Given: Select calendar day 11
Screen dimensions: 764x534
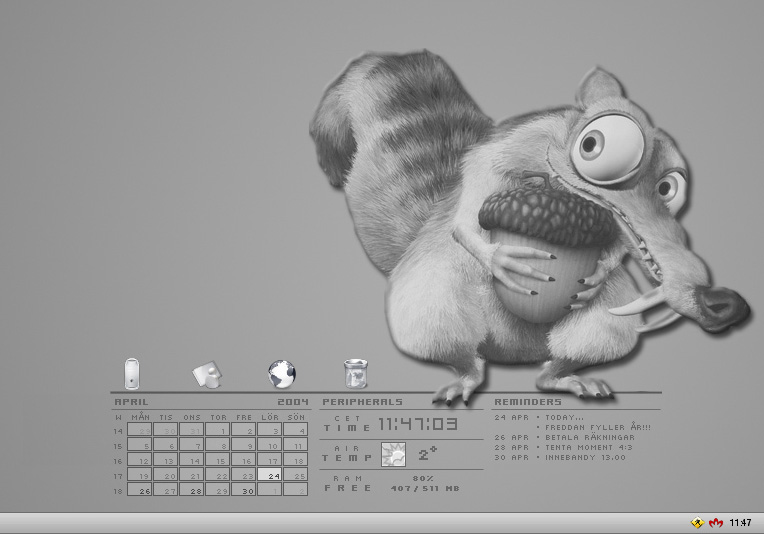Looking at the screenshot, I should pyautogui.click(x=296, y=444).
